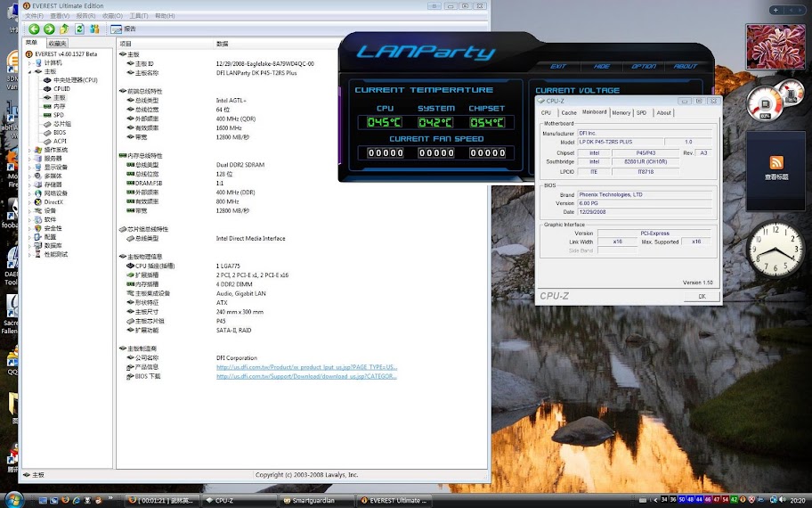Open the Windows Start orb

pyautogui.click(x=13, y=500)
